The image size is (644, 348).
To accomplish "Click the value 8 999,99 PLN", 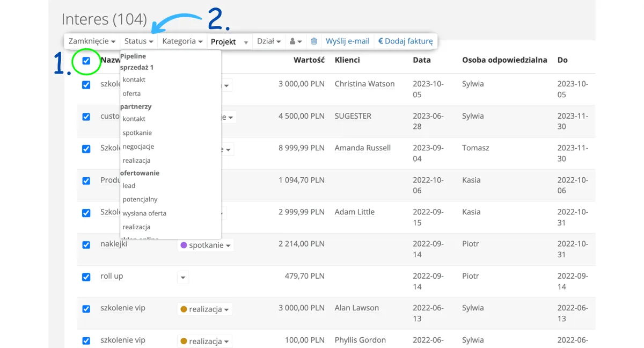I will pos(302,148).
